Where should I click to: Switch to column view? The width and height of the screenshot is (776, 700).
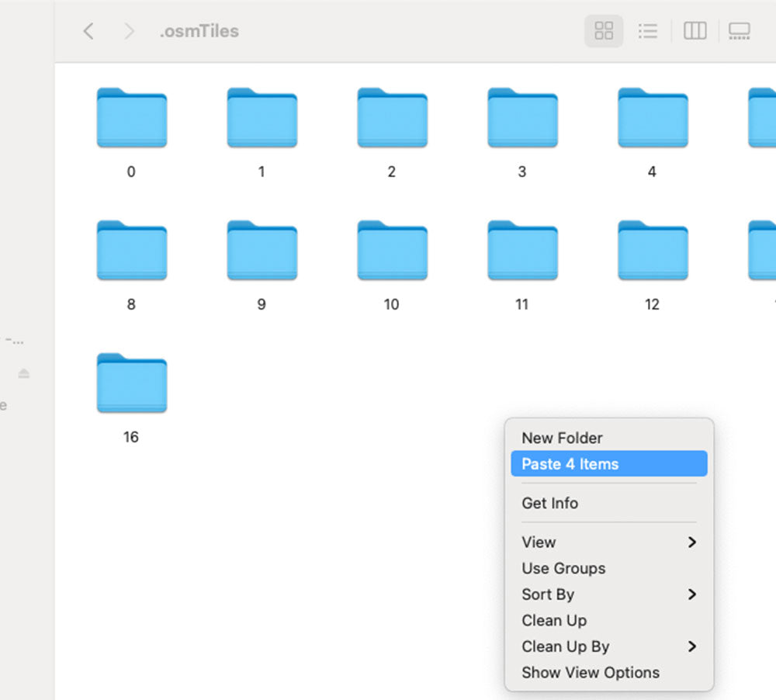(695, 31)
